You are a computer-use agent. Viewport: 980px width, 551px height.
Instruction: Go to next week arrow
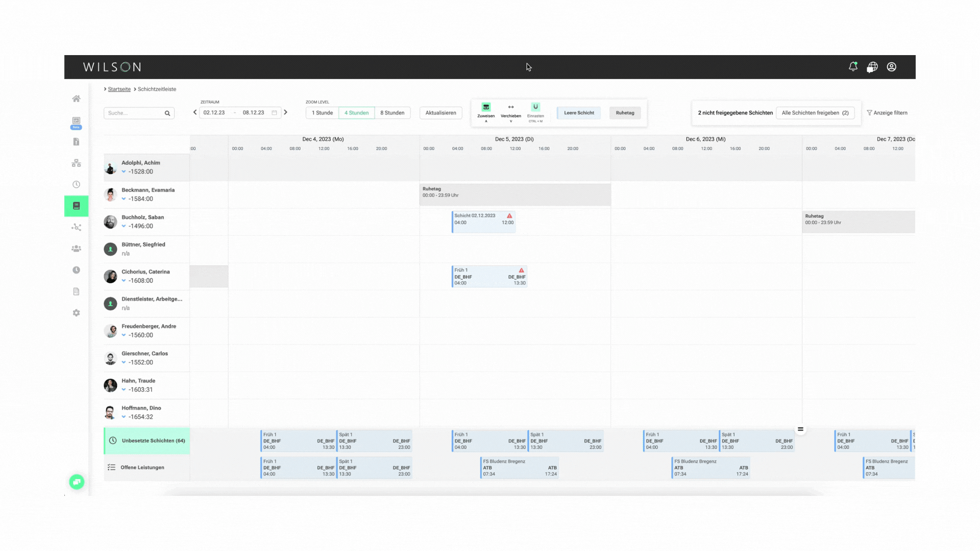[286, 112]
